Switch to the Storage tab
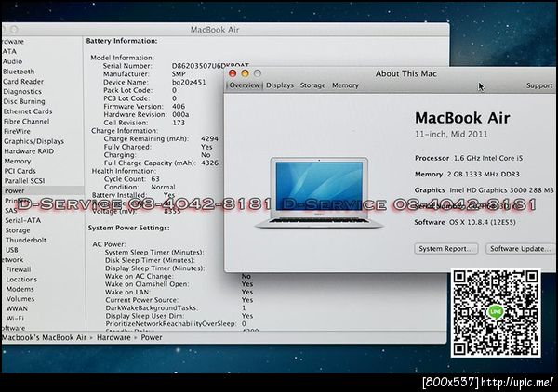 [312, 85]
